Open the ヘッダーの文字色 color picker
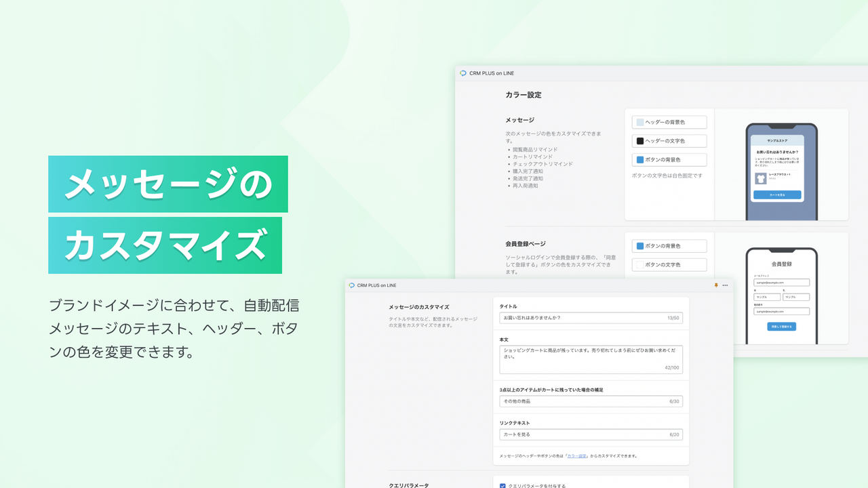 pyautogui.click(x=669, y=141)
